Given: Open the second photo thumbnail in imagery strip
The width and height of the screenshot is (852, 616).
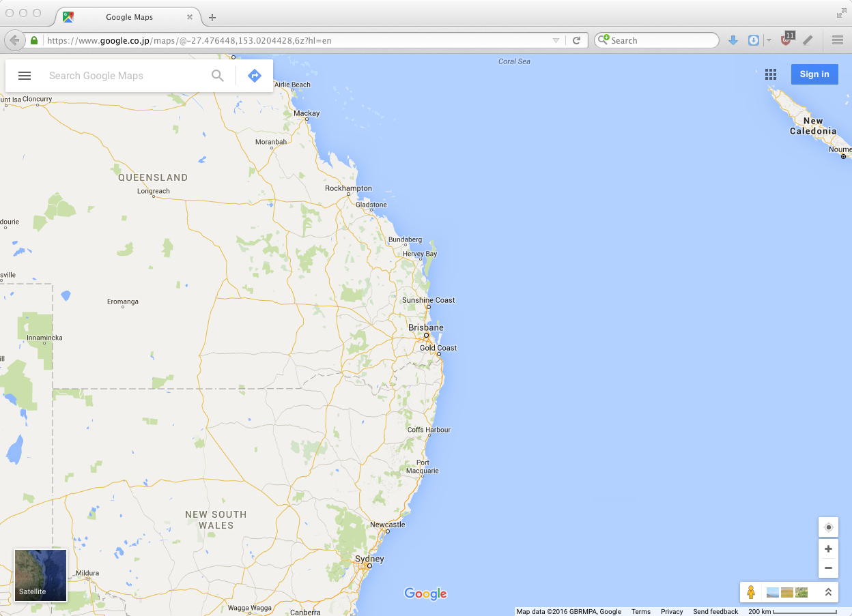Looking at the screenshot, I should (x=787, y=592).
